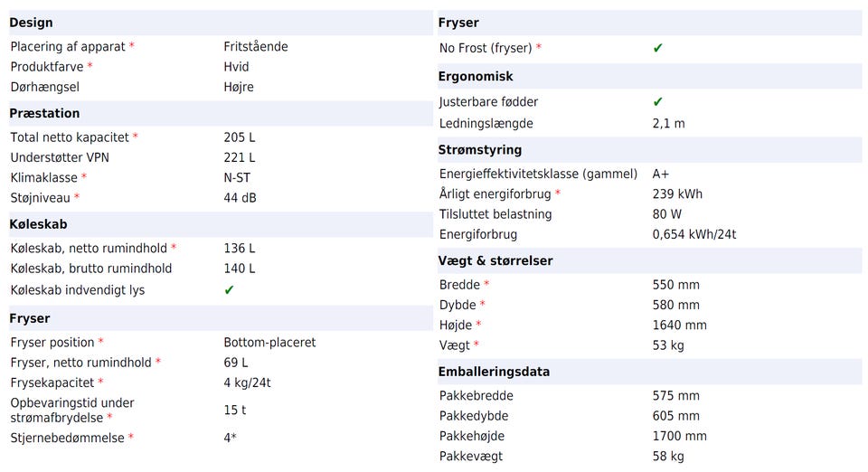Select the Emballeringsdata section header
Screen dimensions: 868x472
[x=494, y=372]
